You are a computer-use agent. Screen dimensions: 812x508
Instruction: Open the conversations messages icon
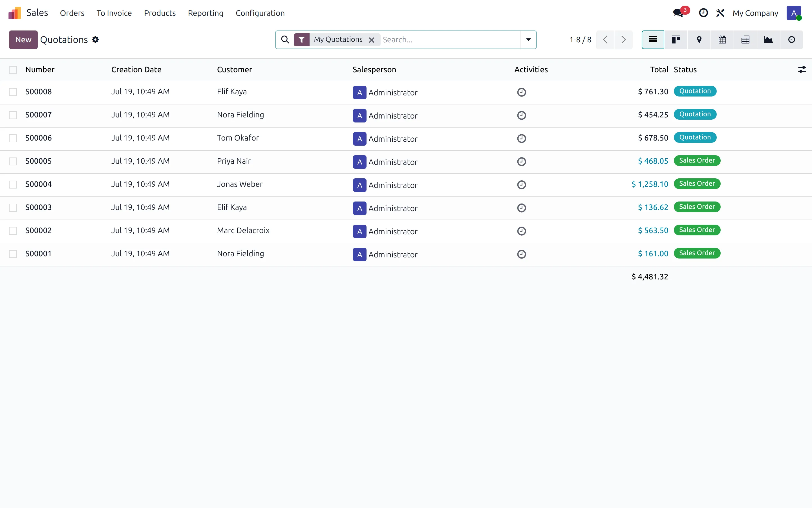pos(678,13)
